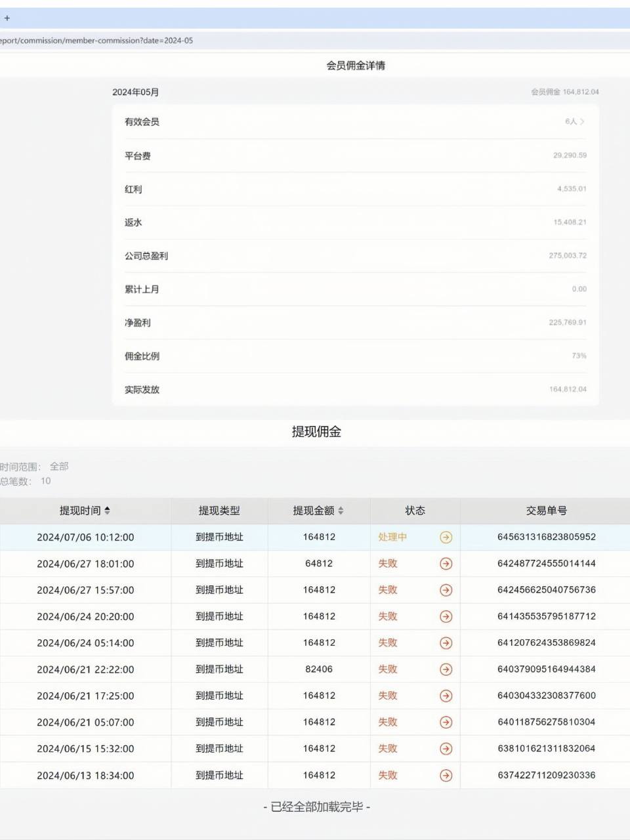Select transaction number 642487724555014144
The height and width of the screenshot is (840, 630).
pyautogui.click(x=547, y=563)
